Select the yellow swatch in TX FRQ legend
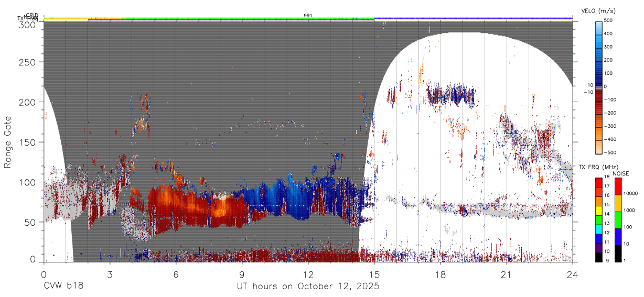The width and height of the screenshot is (644, 297). [x=599, y=210]
